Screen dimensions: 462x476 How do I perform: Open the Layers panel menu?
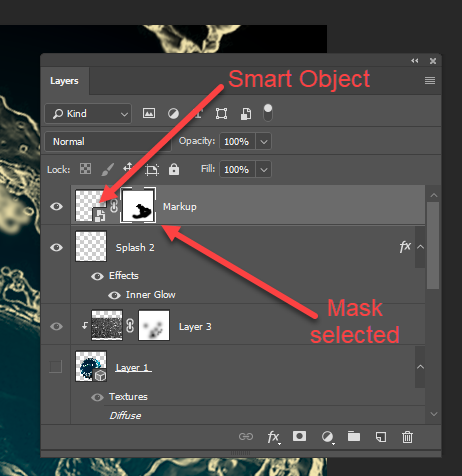430,81
